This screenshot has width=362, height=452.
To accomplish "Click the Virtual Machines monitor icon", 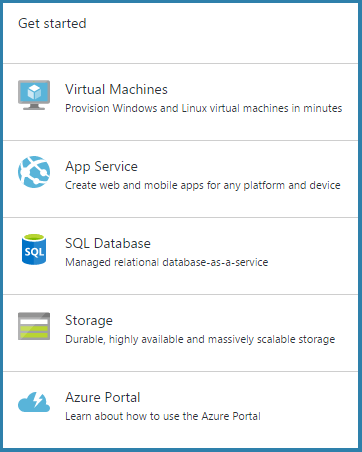I will (34, 95).
